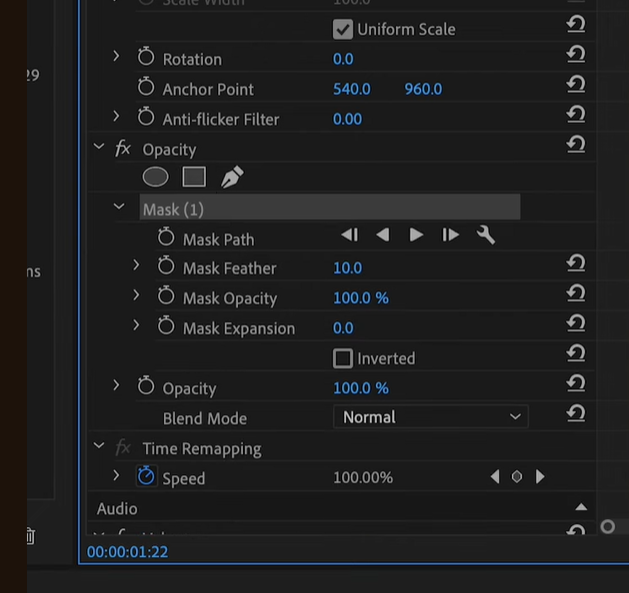
Task: Reset the Uniform Scale parameter
Action: tap(576, 24)
